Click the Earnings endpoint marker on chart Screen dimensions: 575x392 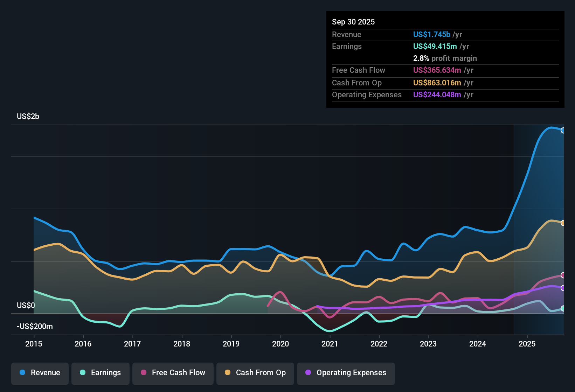(x=563, y=308)
